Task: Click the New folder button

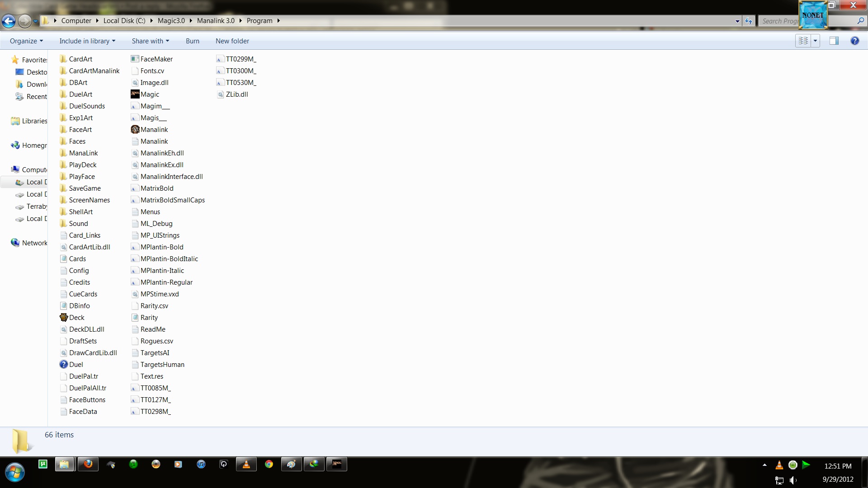Action: pyautogui.click(x=232, y=41)
